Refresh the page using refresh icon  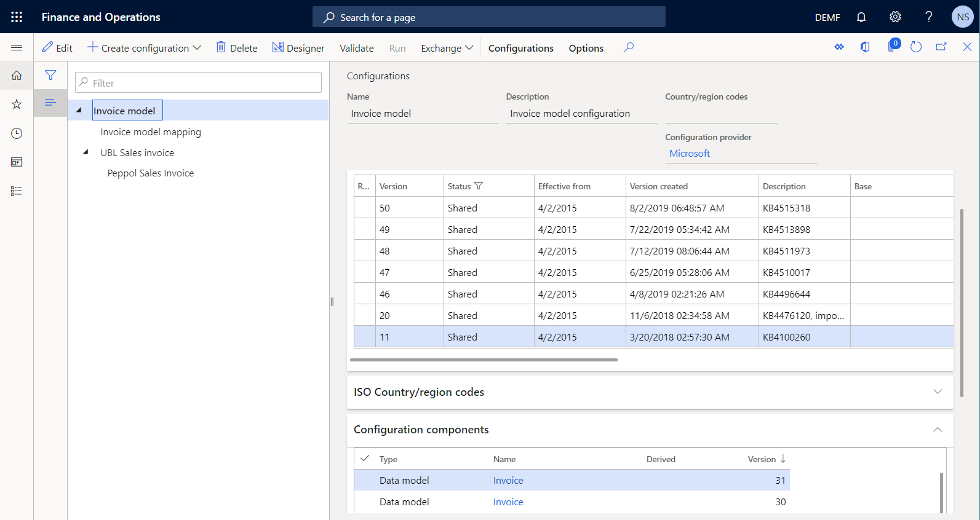[x=916, y=47]
